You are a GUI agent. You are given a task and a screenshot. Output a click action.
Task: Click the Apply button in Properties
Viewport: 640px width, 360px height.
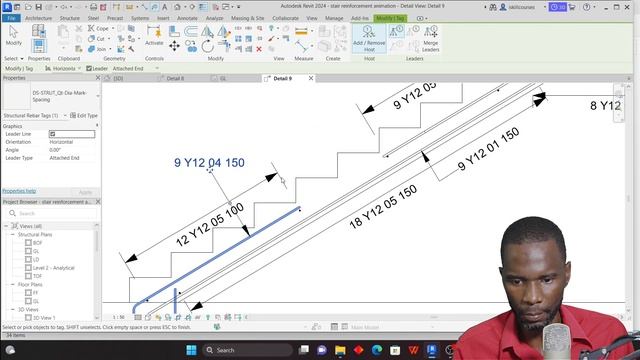(85, 192)
